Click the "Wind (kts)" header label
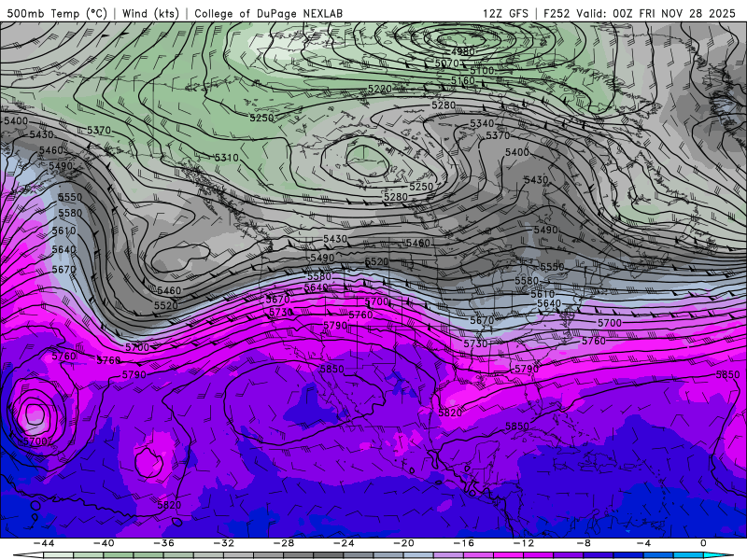 (150, 13)
